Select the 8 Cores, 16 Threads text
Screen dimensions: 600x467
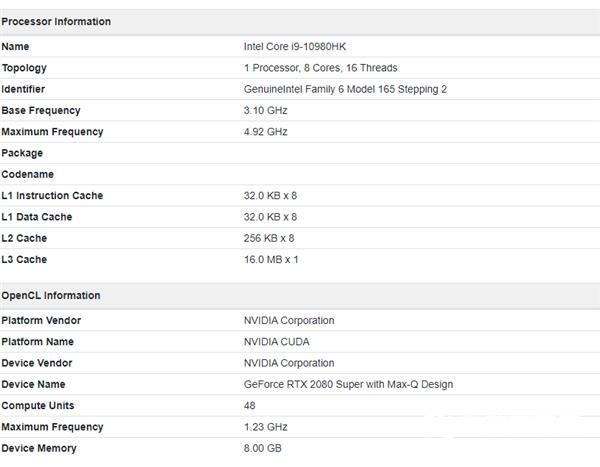[351, 68]
